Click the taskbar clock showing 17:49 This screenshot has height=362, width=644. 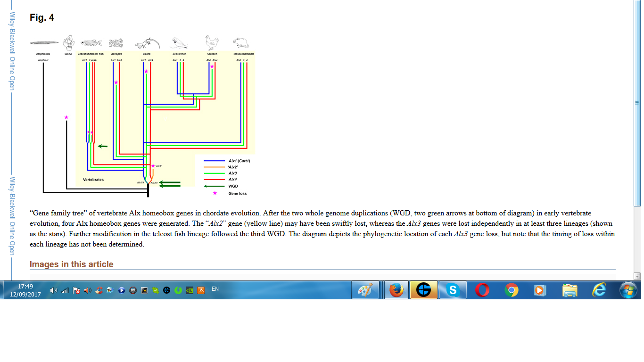(x=25, y=290)
